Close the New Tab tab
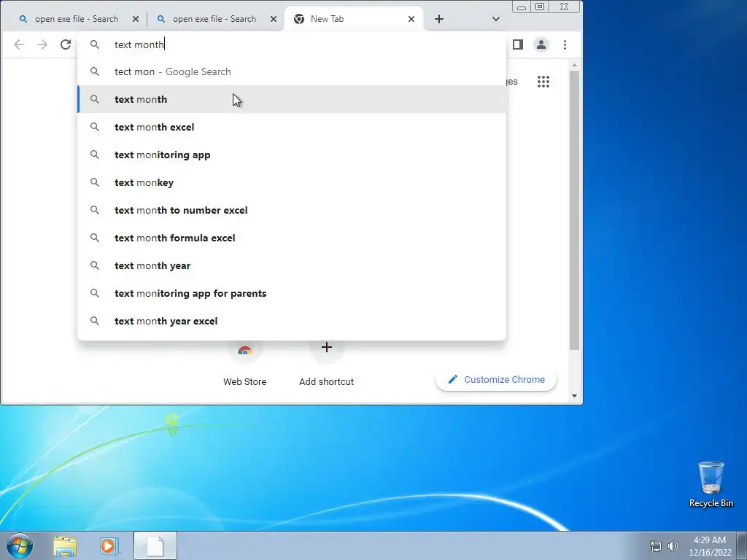Screen dimensions: 747x560 point(411,19)
